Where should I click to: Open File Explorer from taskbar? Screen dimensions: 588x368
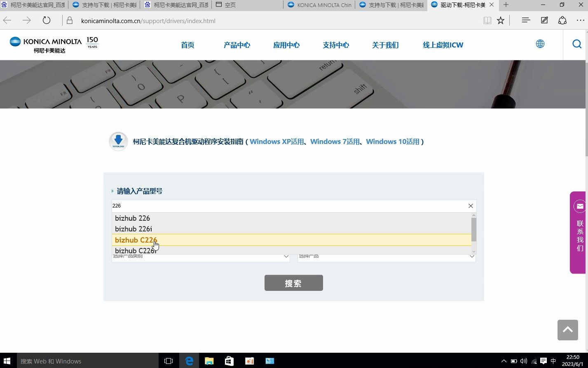[x=209, y=361]
